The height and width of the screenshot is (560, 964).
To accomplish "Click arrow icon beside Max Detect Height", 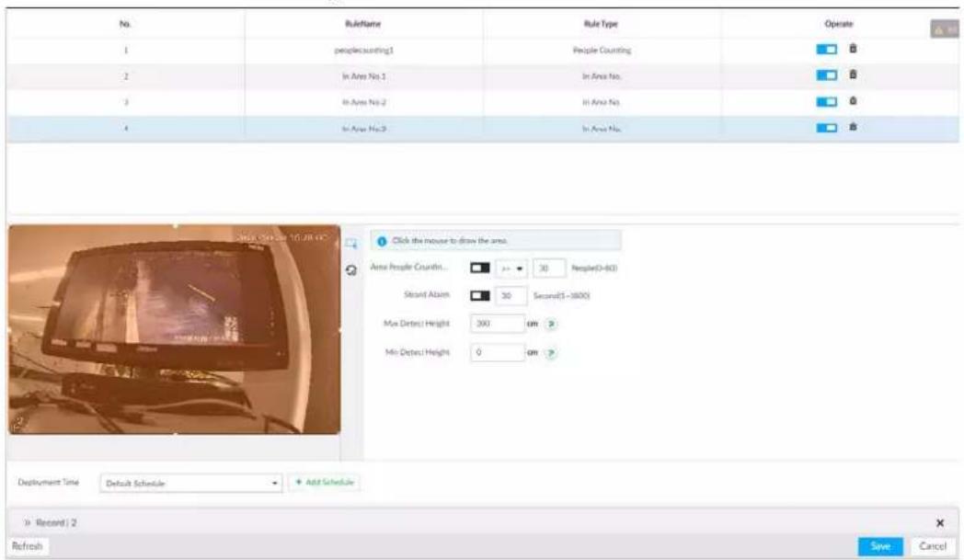I will click(551, 324).
